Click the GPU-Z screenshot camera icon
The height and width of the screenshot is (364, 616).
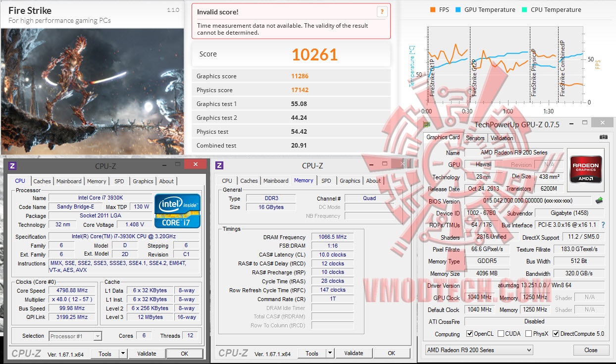coord(603,137)
